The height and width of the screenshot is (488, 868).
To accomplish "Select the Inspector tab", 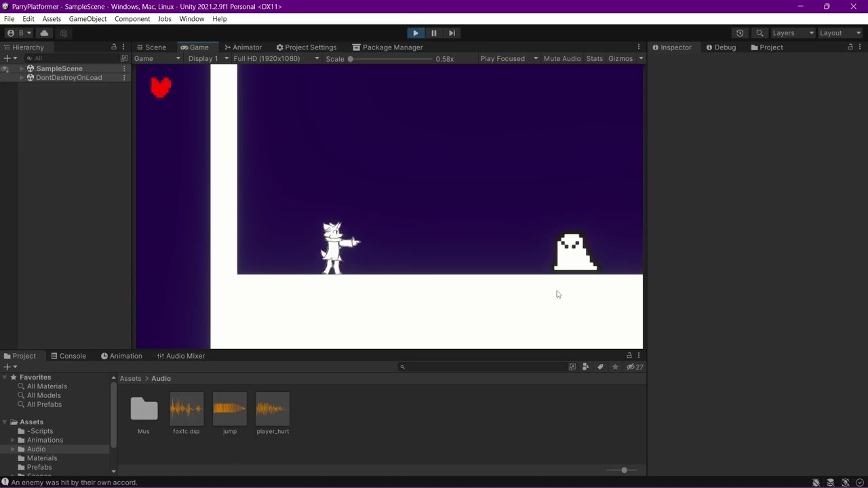I will tap(672, 47).
